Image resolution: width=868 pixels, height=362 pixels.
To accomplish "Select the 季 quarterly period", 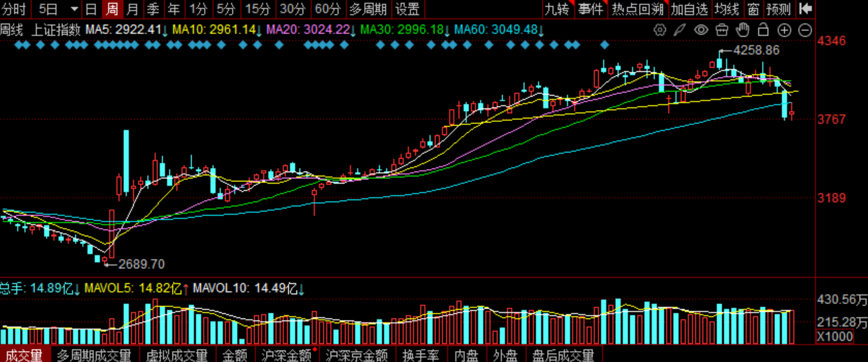I will 153,9.
